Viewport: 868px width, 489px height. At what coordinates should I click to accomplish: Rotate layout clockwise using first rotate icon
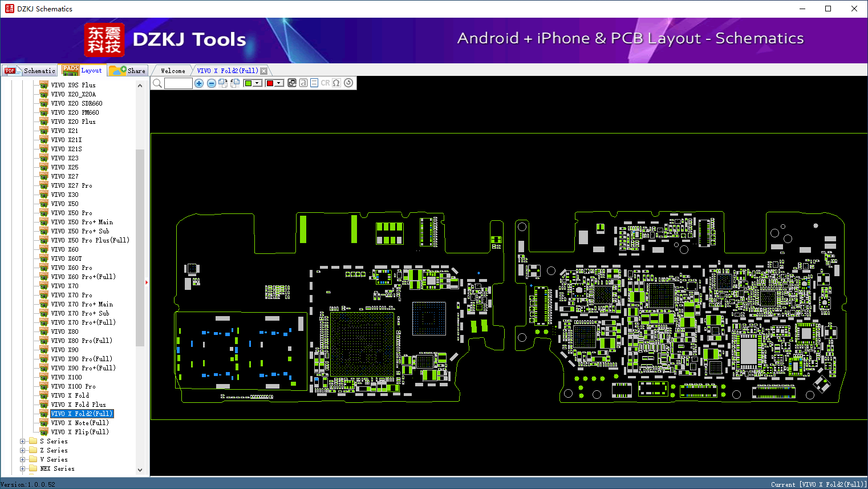coord(223,83)
